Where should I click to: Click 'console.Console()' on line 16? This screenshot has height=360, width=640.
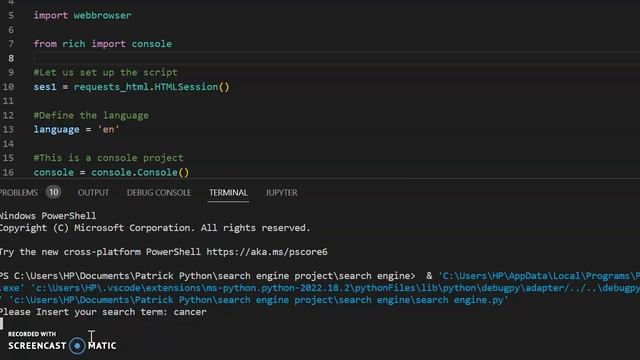point(140,172)
